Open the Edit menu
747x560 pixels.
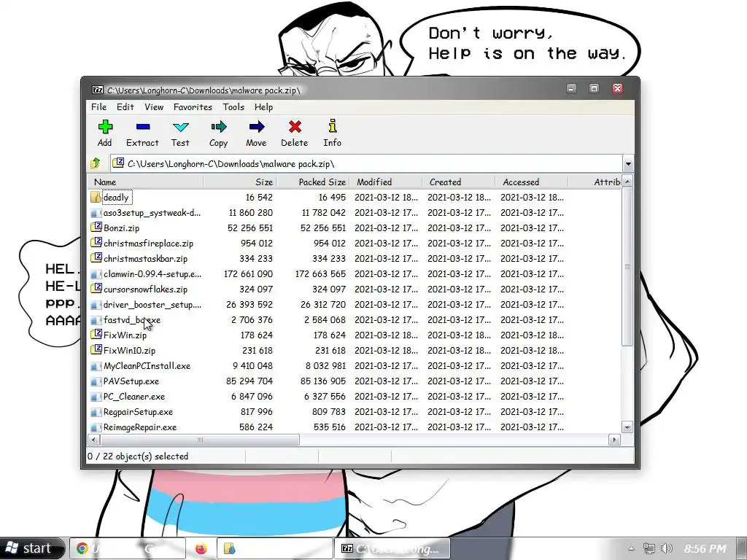pyautogui.click(x=125, y=107)
